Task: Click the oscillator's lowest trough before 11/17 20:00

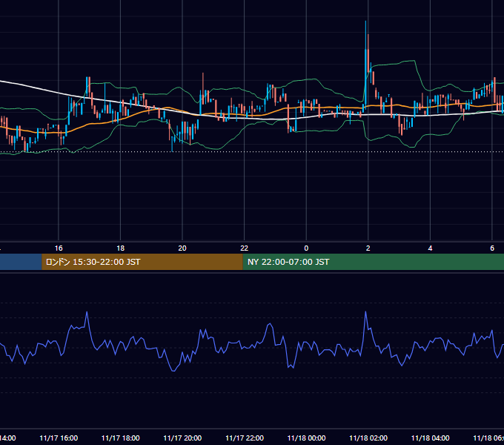Action: 173,371
